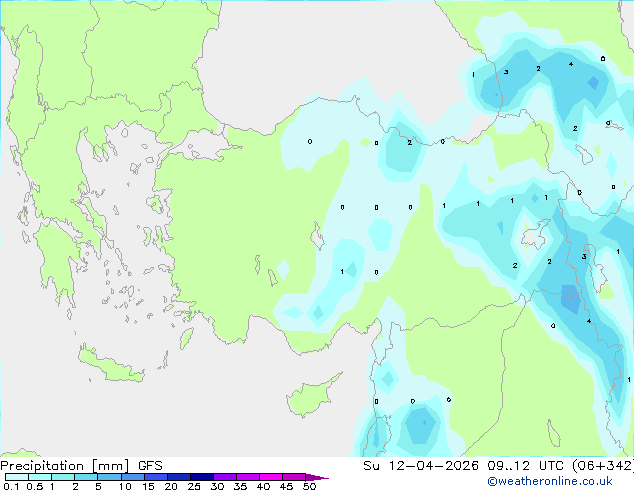Click the legend value label "0.1"
The image size is (634, 490).
pos(11,486)
